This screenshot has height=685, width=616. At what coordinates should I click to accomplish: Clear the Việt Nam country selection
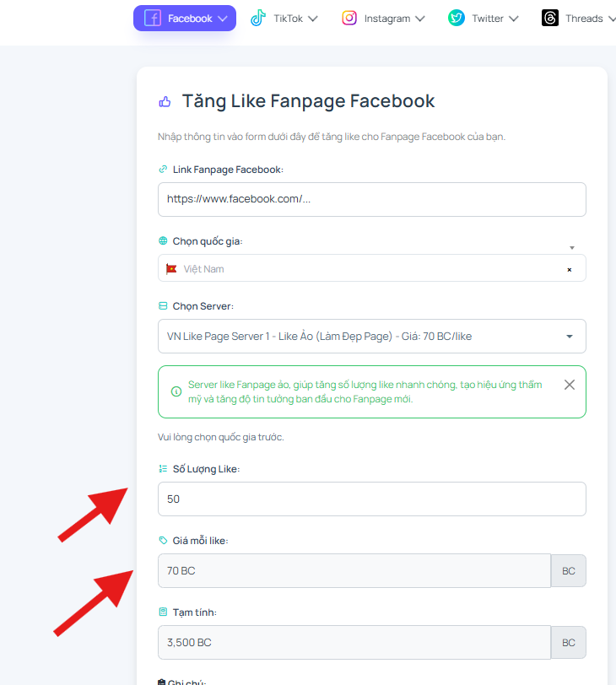click(570, 270)
